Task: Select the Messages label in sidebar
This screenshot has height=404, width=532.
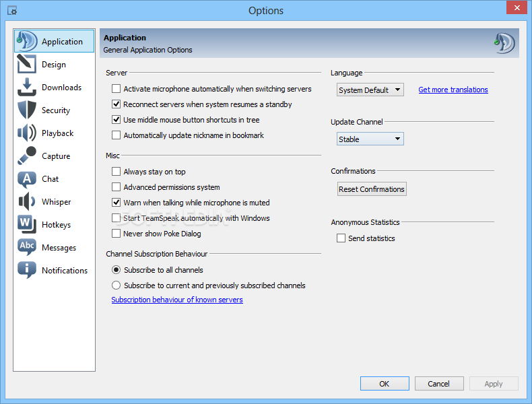Action: coord(59,248)
